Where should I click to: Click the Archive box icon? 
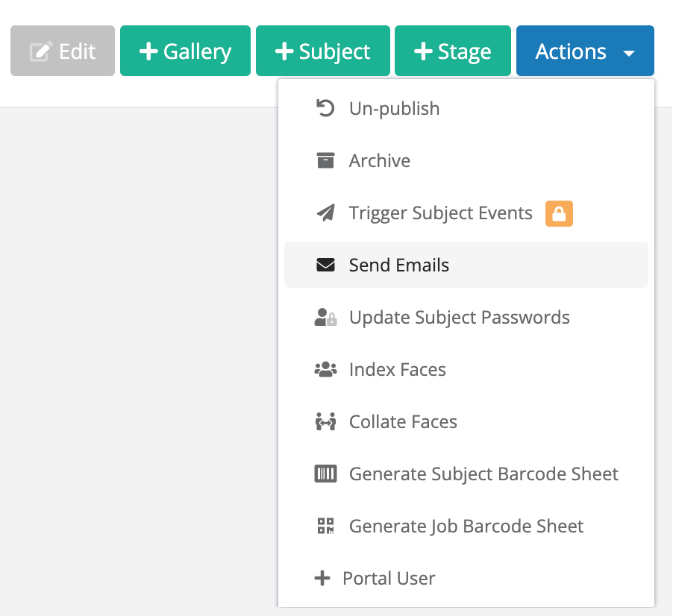[325, 160]
